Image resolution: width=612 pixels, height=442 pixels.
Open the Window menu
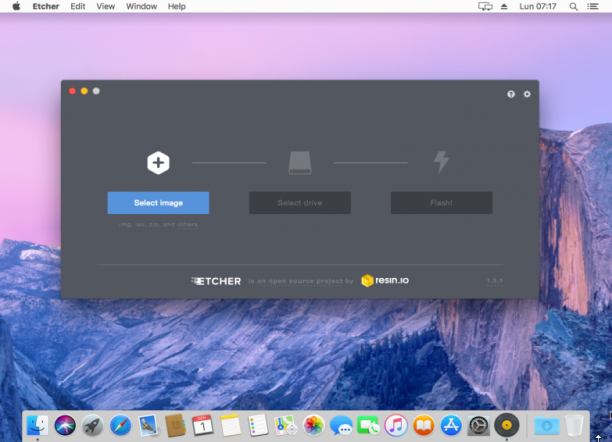tap(141, 6)
